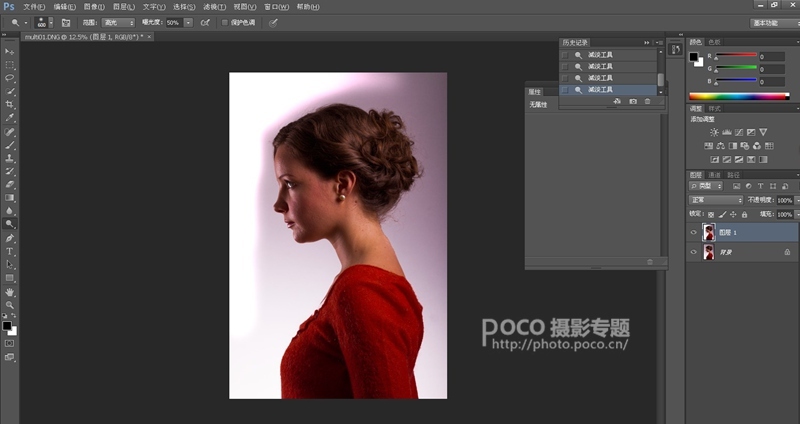
Task: Select the Move tool in toolbar
Action: point(10,51)
